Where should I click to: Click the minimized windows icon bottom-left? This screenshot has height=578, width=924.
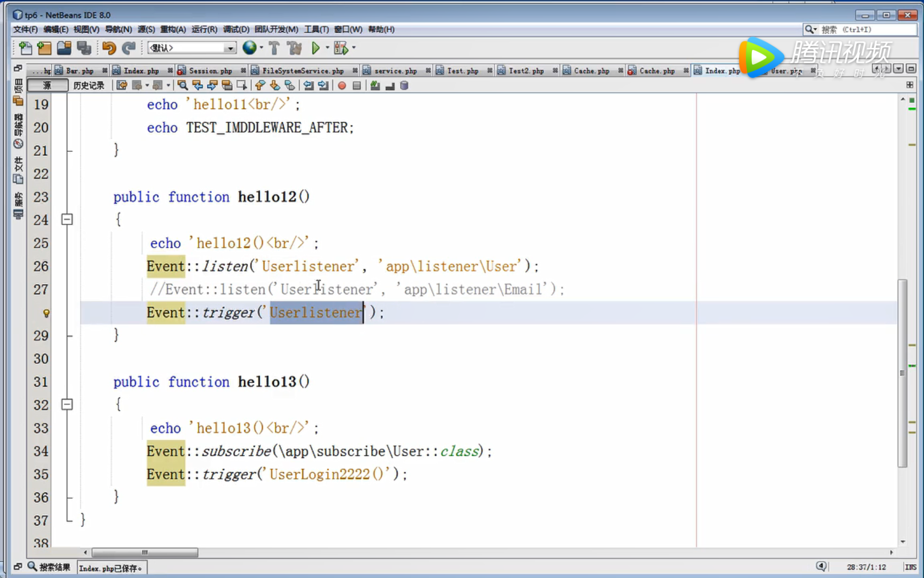pos(18,566)
